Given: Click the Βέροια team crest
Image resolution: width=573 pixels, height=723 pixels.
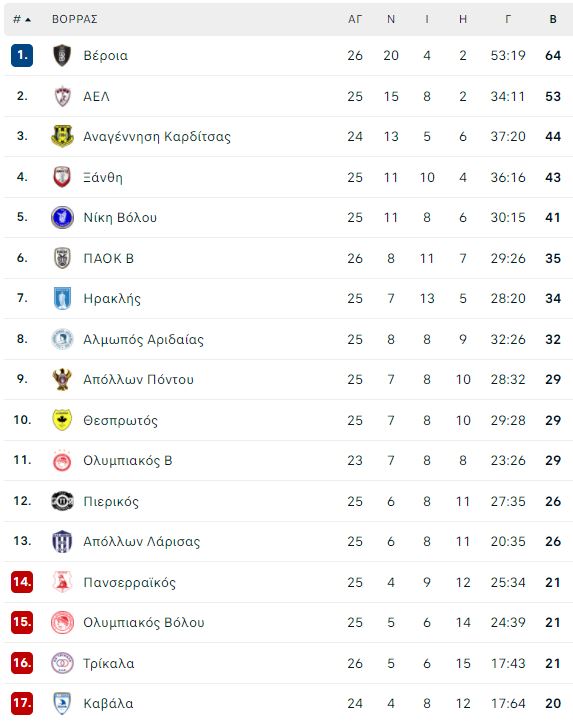Looking at the screenshot, I should pyautogui.click(x=62, y=55).
